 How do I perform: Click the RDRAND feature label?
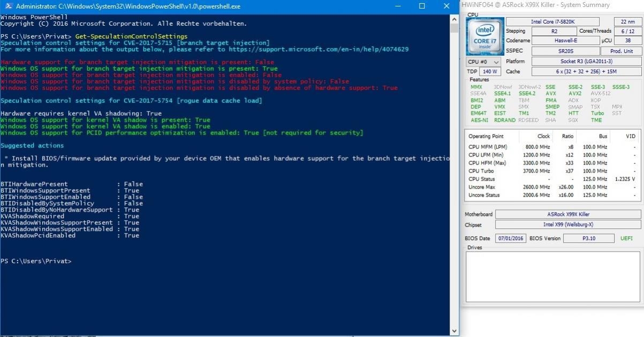point(504,121)
